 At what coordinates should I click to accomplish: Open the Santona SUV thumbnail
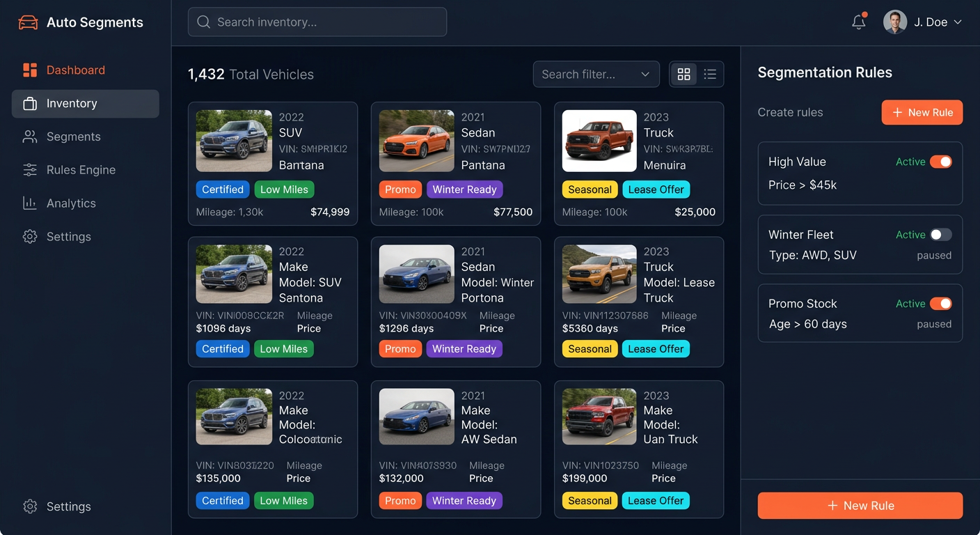pyautogui.click(x=234, y=274)
